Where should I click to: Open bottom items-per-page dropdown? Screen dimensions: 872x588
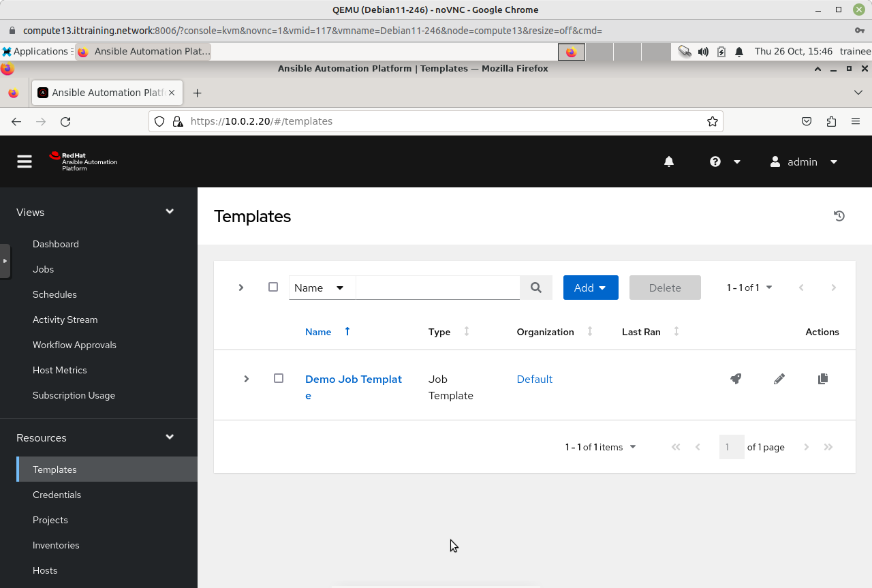pyautogui.click(x=600, y=447)
